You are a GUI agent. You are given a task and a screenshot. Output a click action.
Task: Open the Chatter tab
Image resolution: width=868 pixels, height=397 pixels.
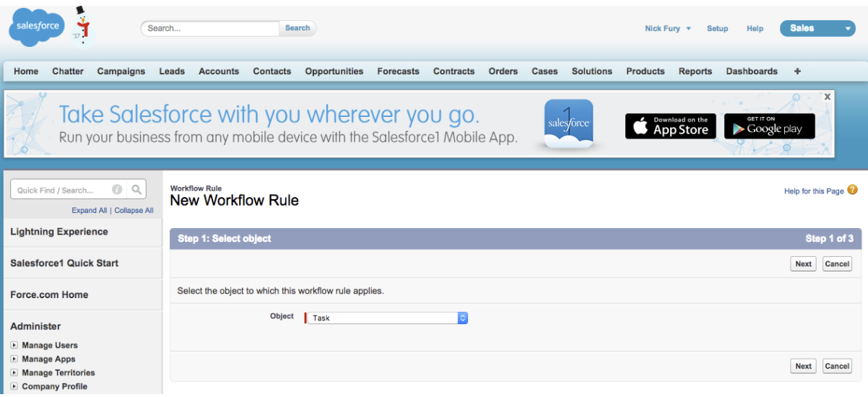(68, 71)
